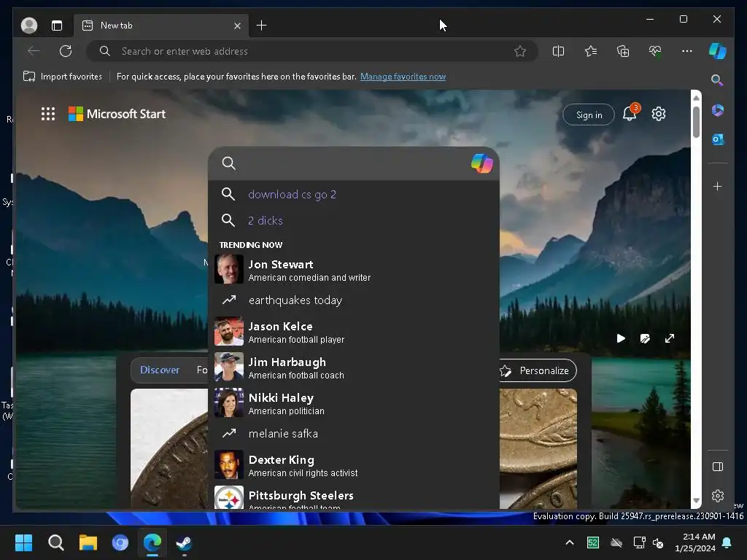The height and width of the screenshot is (560, 747).
Task: Select trending item Jim Harbaugh
Action: click(354, 367)
